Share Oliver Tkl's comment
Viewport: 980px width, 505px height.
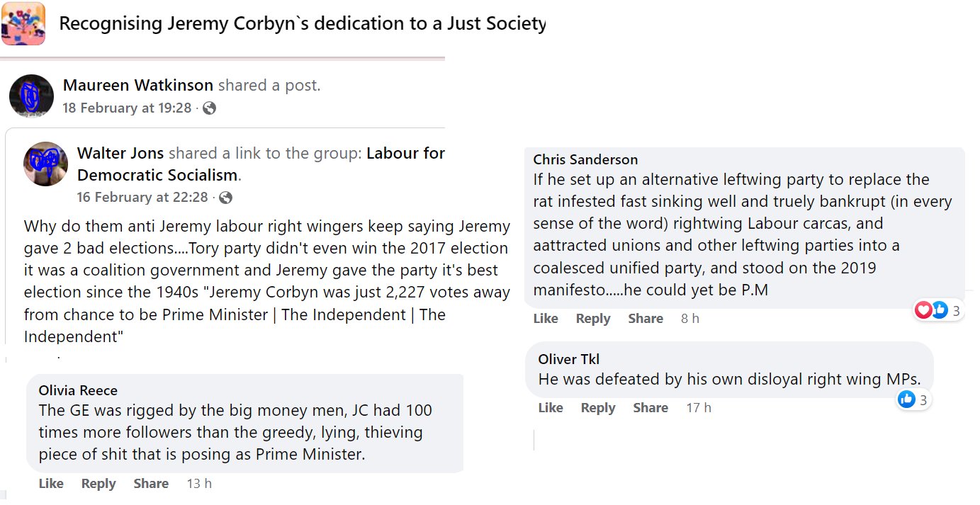coord(650,408)
